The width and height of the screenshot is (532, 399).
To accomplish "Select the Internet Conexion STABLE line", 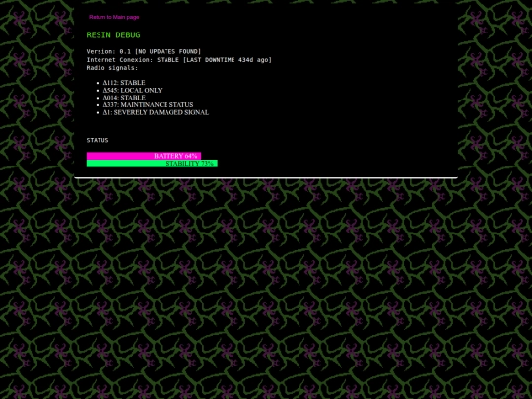I will (x=178, y=60).
